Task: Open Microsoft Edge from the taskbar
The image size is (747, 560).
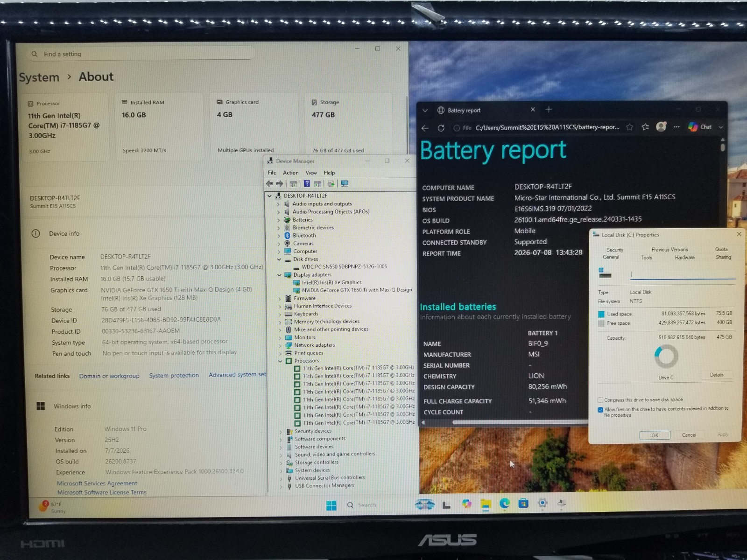Action: point(505,504)
